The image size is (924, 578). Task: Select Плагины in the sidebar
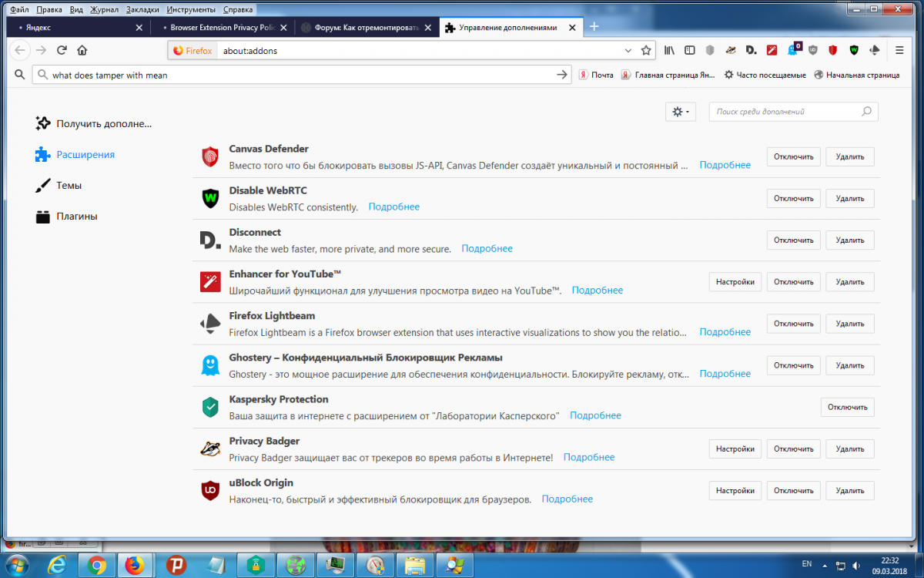(x=67, y=217)
